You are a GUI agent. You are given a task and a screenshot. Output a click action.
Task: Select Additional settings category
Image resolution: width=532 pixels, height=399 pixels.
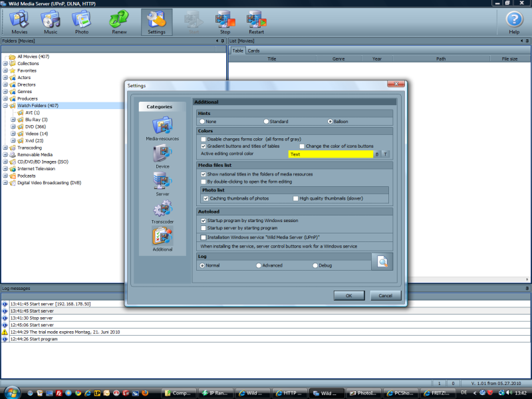click(x=162, y=239)
